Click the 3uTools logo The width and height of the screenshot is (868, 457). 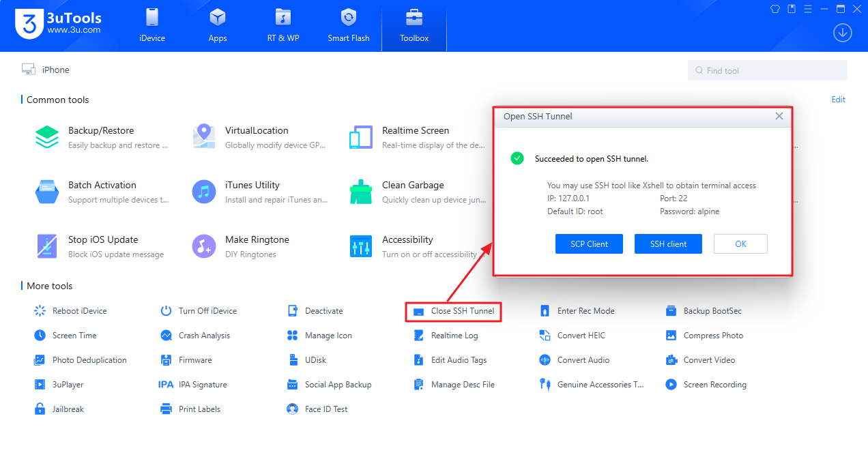[x=58, y=23]
